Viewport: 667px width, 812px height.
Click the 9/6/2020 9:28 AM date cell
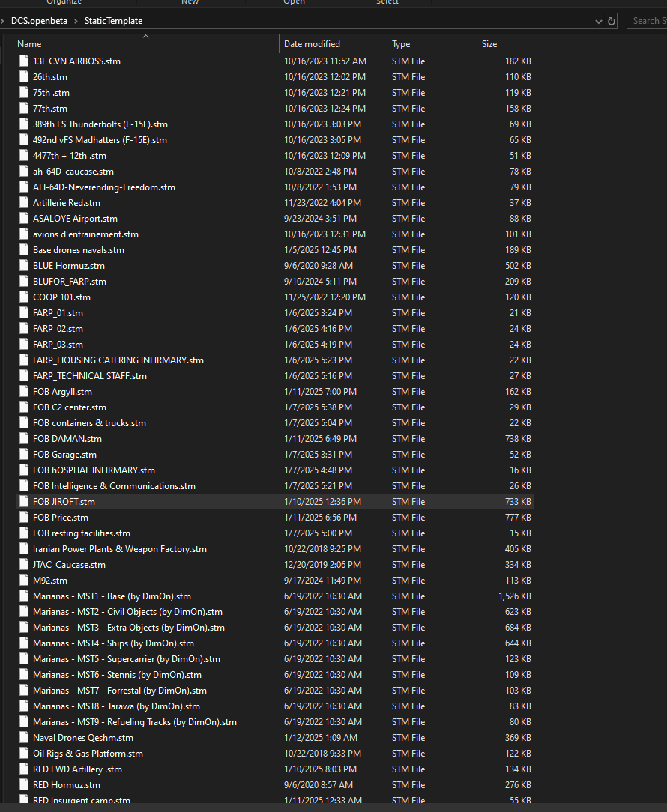pos(319,265)
